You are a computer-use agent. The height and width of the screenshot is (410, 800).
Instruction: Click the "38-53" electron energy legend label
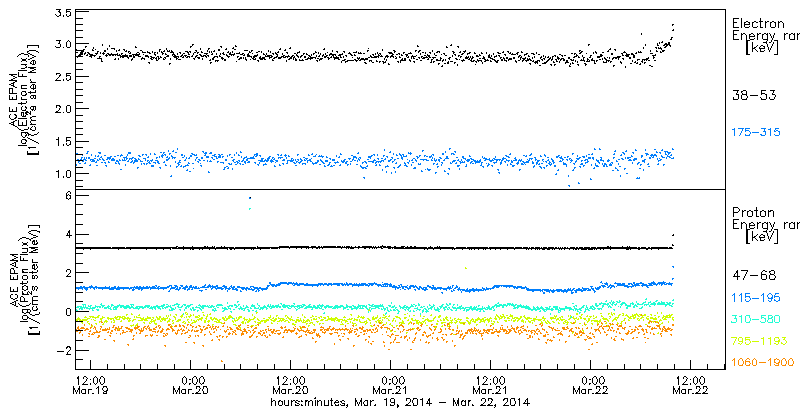(754, 95)
